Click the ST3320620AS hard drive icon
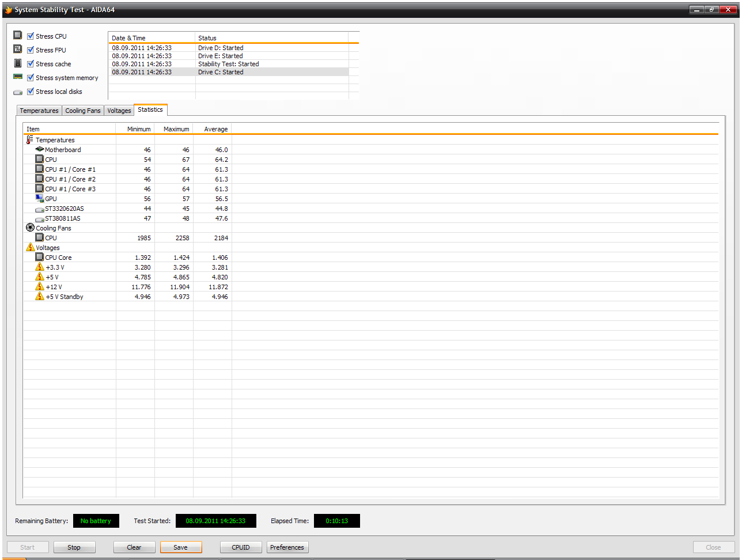 coord(40,209)
